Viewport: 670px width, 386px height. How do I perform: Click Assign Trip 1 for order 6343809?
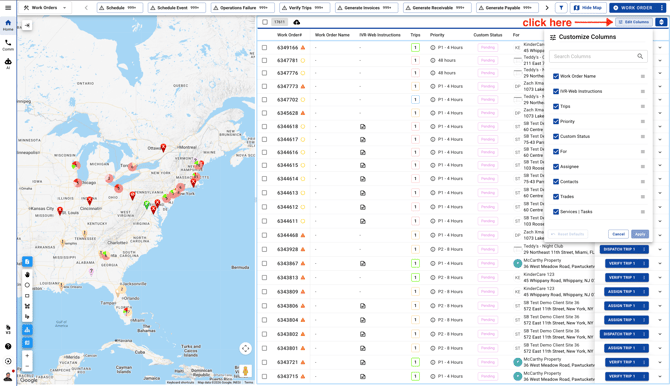pyautogui.click(x=621, y=292)
